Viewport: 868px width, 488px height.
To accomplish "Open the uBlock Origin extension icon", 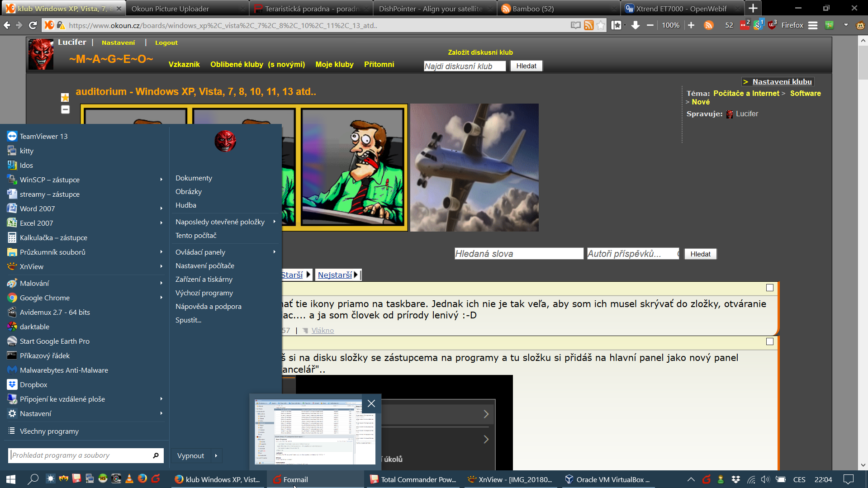I will click(x=772, y=25).
